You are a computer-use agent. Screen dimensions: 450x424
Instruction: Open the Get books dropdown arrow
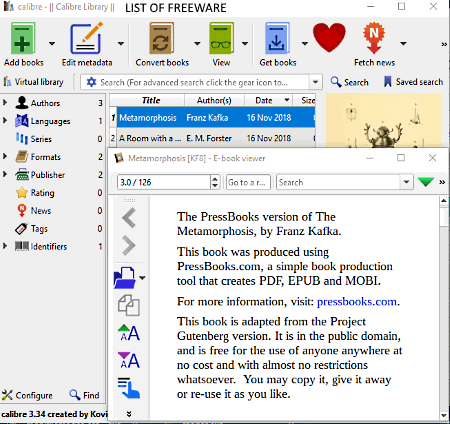pyautogui.click(x=304, y=43)
